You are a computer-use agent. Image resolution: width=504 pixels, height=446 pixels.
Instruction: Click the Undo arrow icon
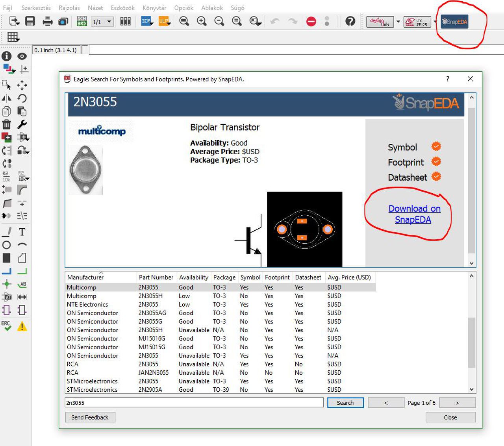coord(275,21)
